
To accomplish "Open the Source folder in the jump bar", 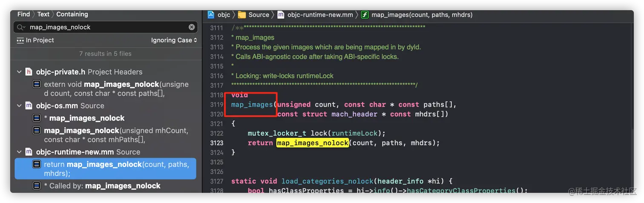I will (x=259, y=15).
